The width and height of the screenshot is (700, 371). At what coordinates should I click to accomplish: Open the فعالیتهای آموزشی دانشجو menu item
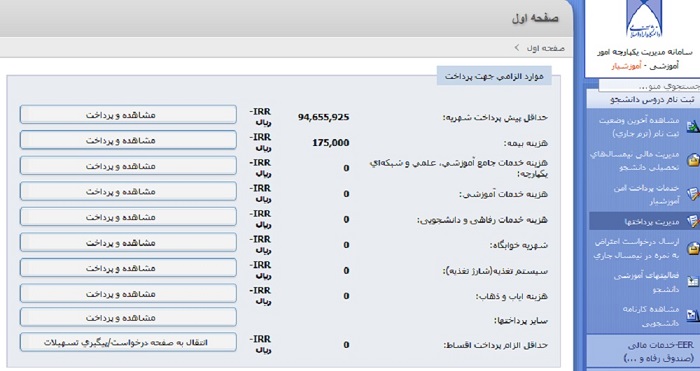click(x=646, y=282)
